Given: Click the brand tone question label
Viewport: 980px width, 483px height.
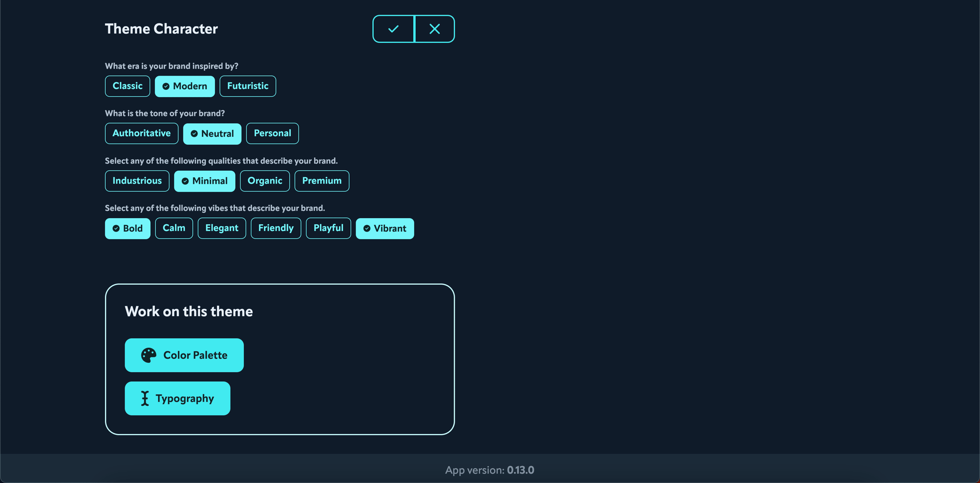Looking at the screenshot, I should 165,114.
